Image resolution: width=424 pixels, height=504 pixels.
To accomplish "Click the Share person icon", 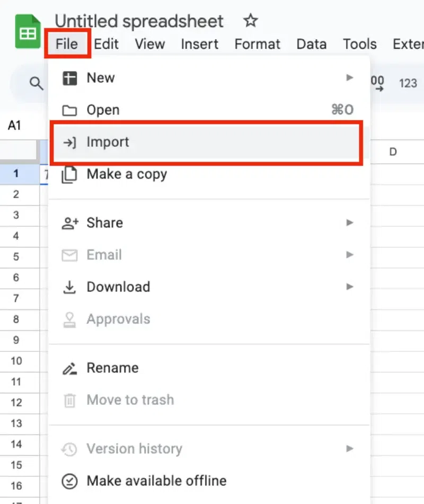I will (x=69, y=223).
